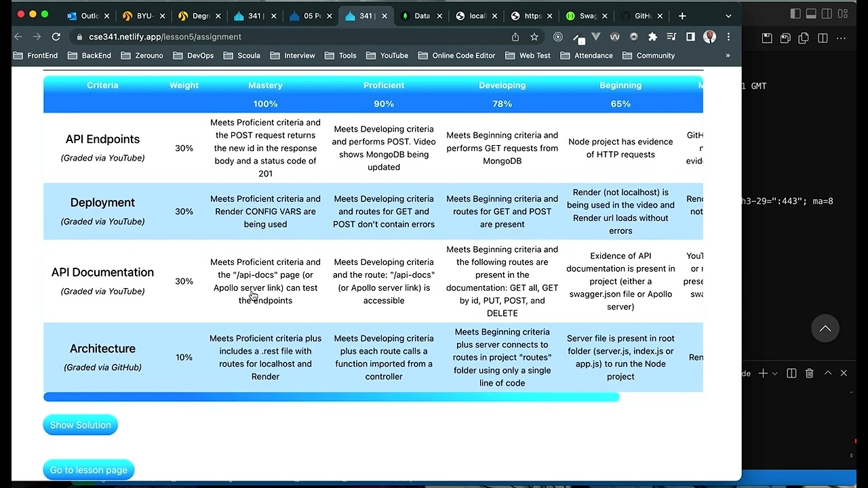Click the site lock icon in address bar
This screenshot has width=868, height=488.
tap(80, 37)
